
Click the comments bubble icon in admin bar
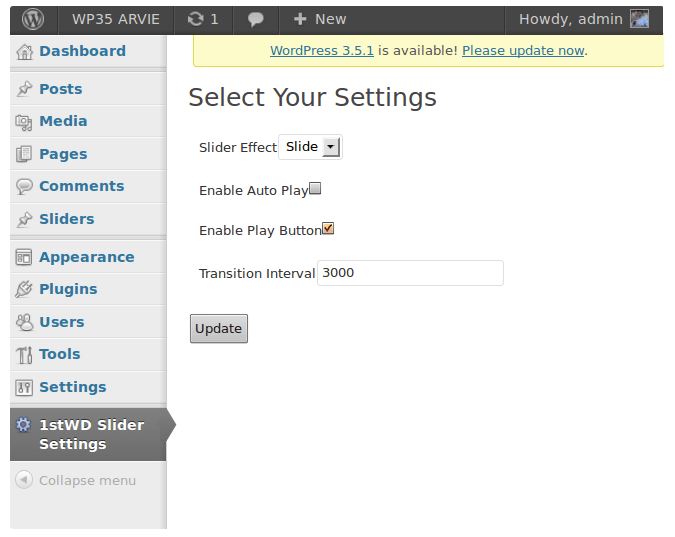(256, 19)
